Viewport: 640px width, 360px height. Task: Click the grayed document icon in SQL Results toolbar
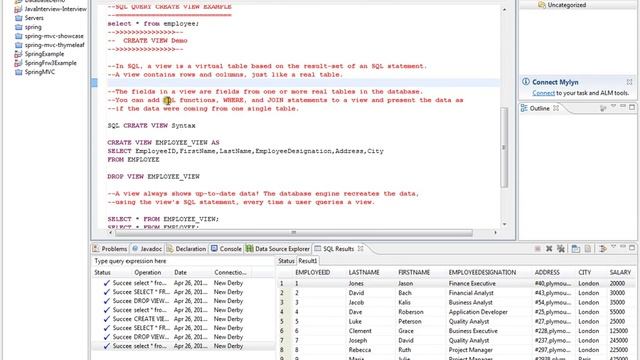coord(588,249)
